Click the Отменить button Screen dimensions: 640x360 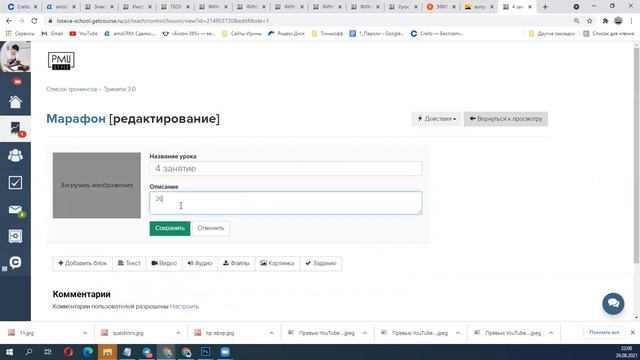tap(211, 228)
